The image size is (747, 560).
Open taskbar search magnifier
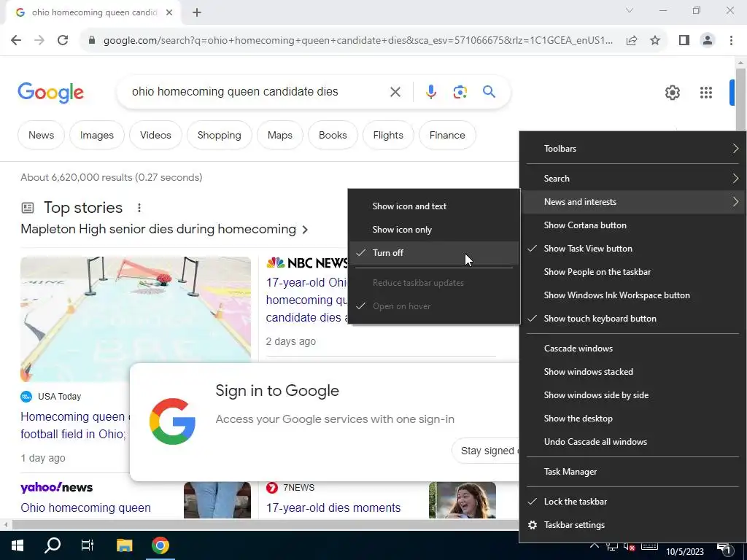pos(53,545)
